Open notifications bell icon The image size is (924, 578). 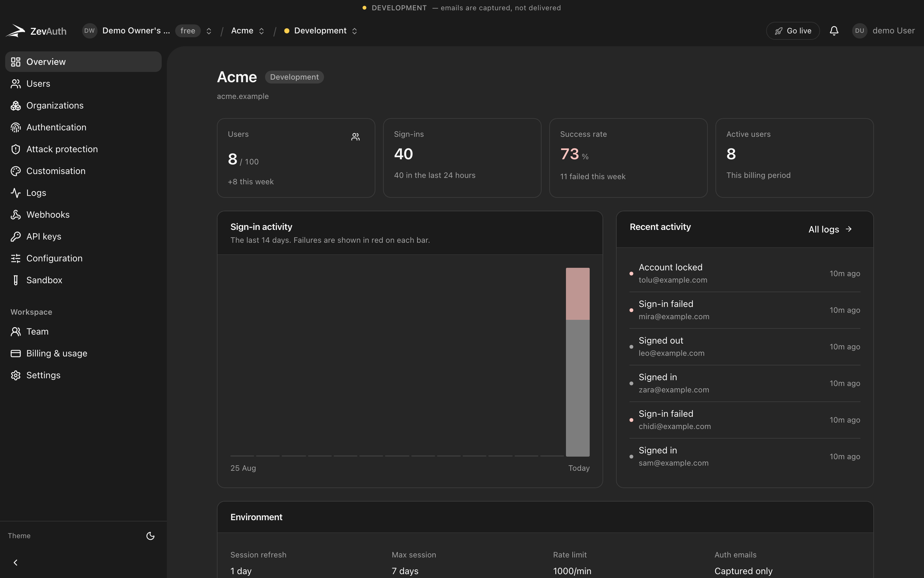[834, 31]
